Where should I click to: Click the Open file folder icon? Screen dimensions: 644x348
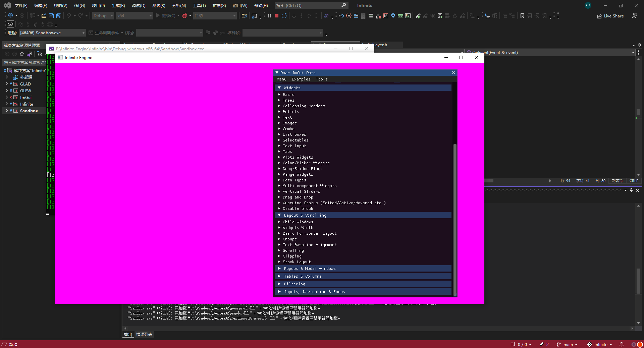click(x=44, y=16)
